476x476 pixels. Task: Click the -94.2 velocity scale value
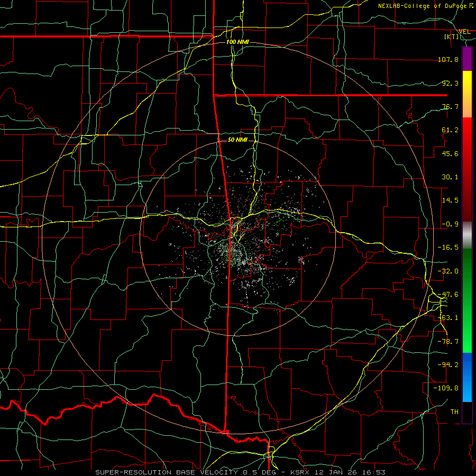[448, 365]
